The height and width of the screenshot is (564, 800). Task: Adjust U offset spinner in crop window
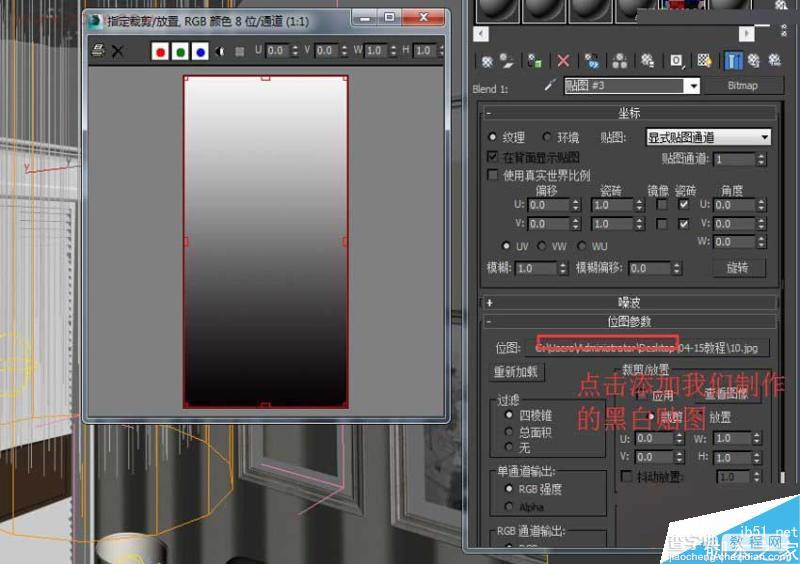[295, 51]
